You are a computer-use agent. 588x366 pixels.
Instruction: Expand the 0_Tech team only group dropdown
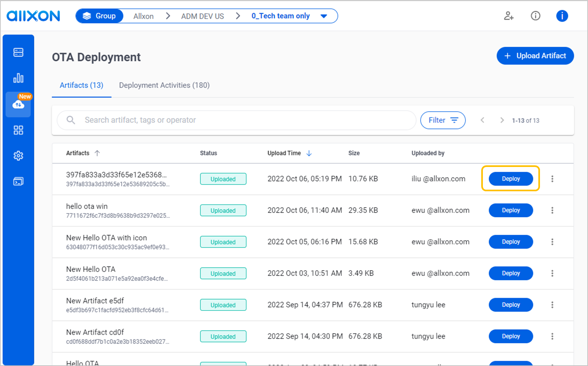[x=324, y=16]
